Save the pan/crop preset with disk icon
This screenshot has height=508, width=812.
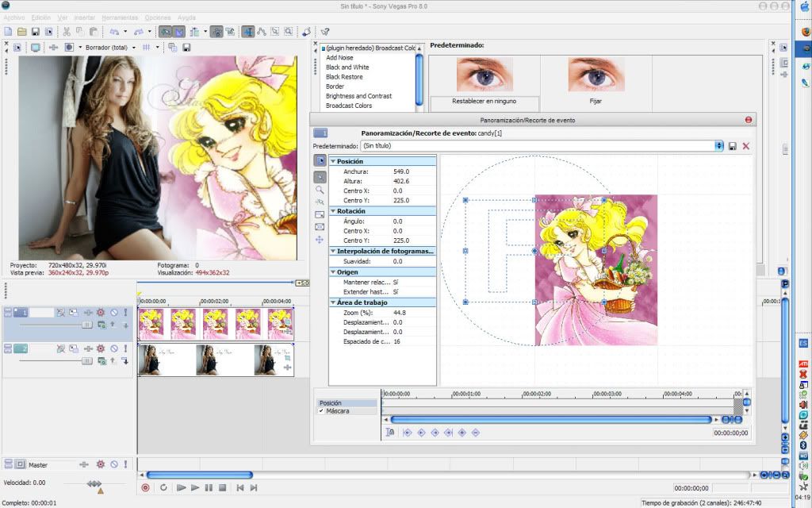(x=732, y=147)
